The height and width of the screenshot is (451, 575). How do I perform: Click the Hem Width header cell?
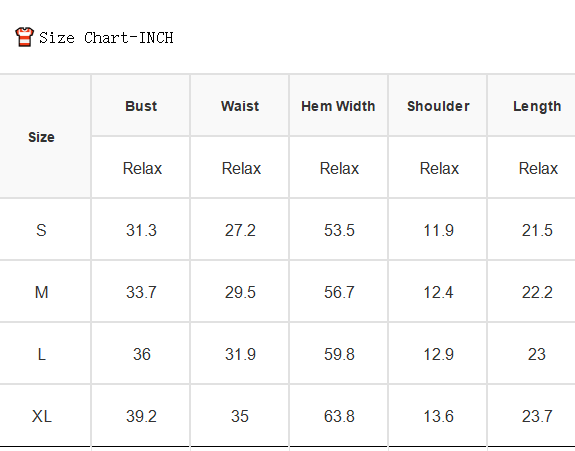tap(338, 106)
